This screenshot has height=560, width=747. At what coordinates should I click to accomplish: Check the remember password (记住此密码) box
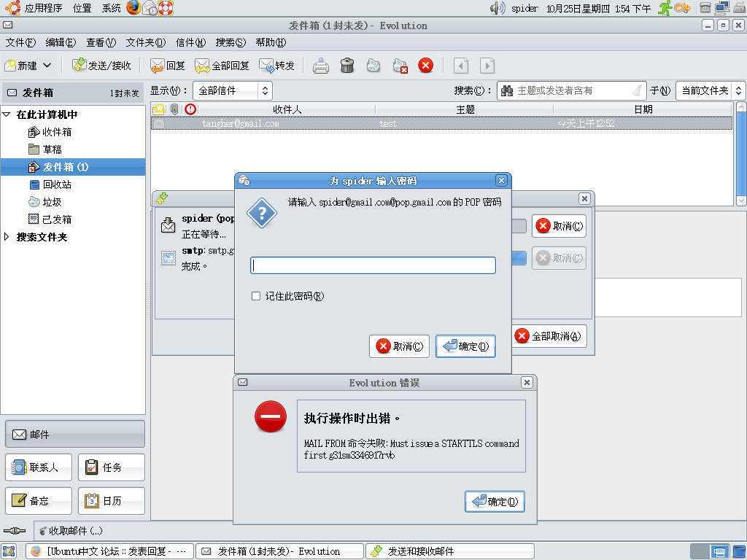[256, 296]
